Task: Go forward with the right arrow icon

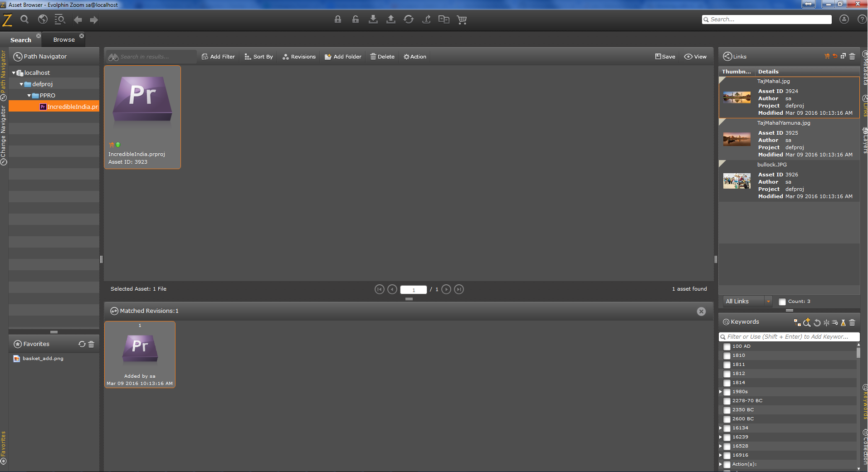Action: [x=94, y=19]
